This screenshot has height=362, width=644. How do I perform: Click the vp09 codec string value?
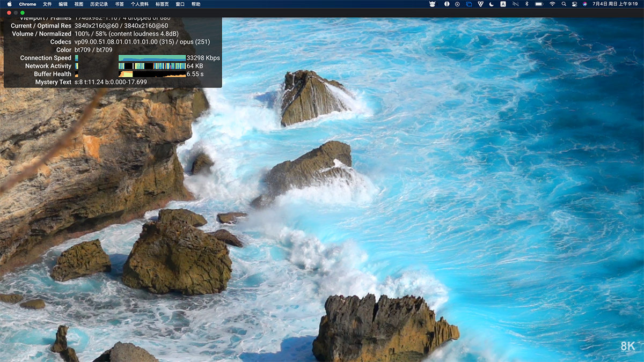click(142, 42)
